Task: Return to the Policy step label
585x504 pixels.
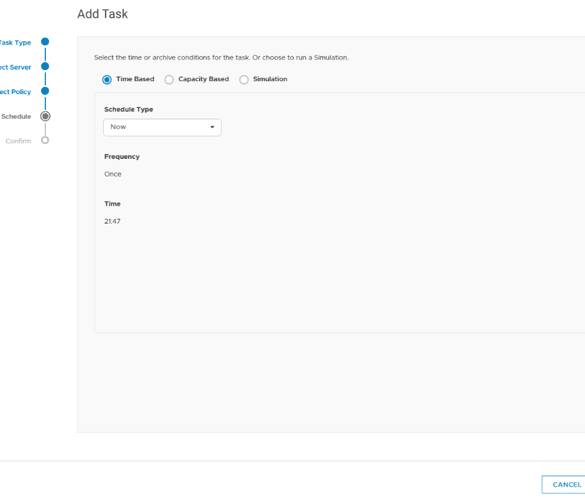Action: click(15, 92)
